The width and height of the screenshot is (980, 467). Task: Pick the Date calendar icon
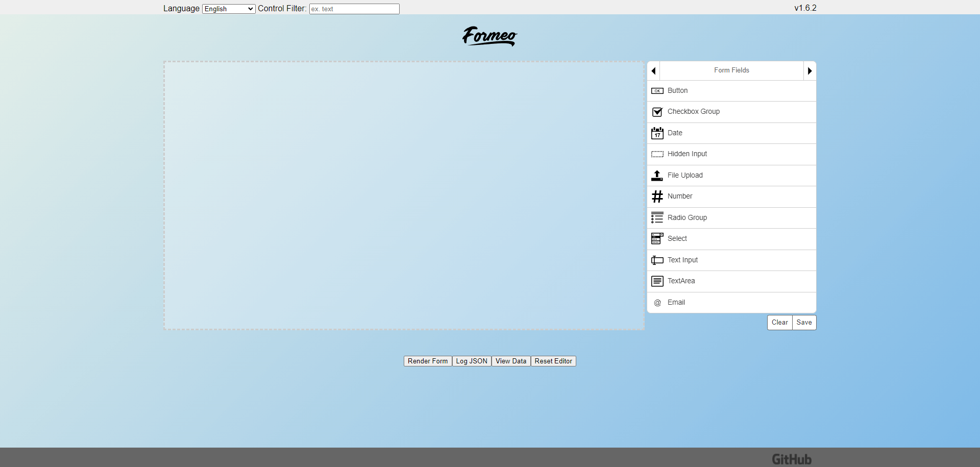(657, 133)
